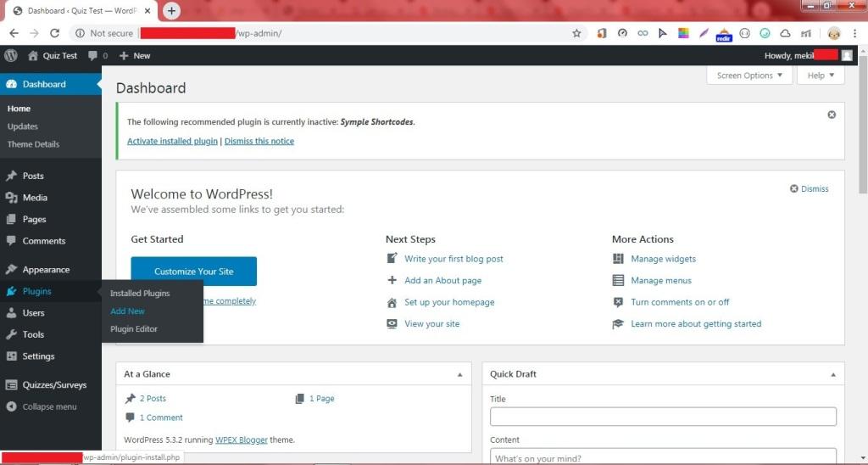Viewport: 868px width, 465px height.
Task: Expand the Screen Options dropdown
Action: tap(749, 76)
